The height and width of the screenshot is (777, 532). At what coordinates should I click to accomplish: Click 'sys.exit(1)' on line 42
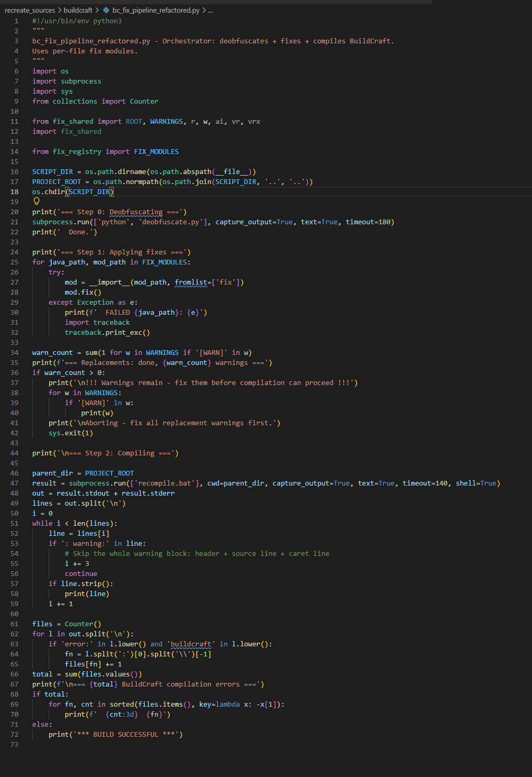[71, 433]
